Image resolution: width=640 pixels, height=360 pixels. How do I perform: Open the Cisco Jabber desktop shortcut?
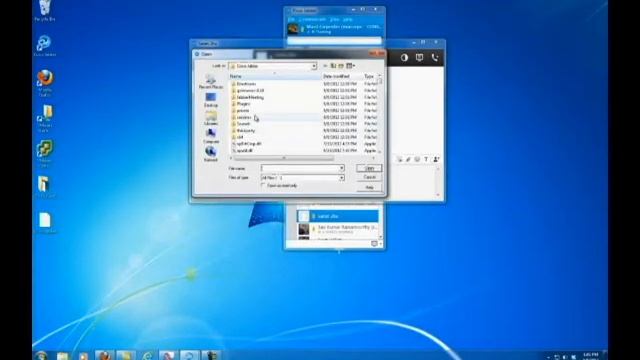click(x=44, y=46)
